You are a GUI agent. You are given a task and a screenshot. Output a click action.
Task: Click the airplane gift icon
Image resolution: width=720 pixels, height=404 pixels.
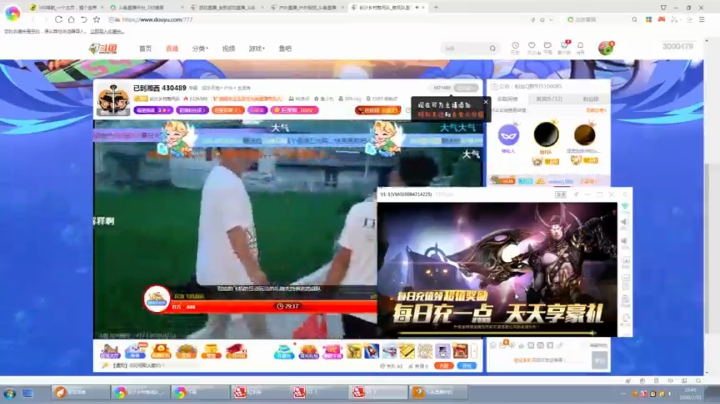point(389,351)
